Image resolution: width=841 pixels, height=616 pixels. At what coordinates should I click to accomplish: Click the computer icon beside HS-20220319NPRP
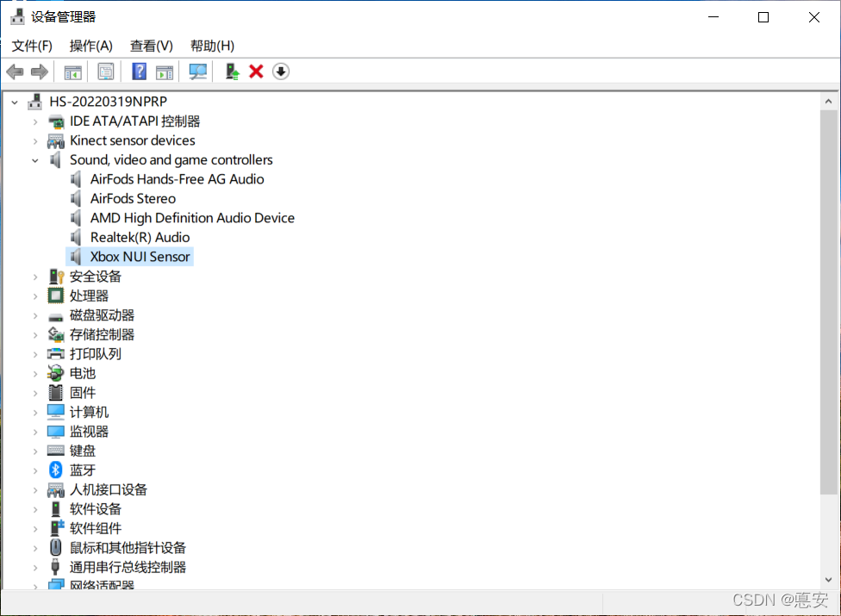(x=34, y=102)
